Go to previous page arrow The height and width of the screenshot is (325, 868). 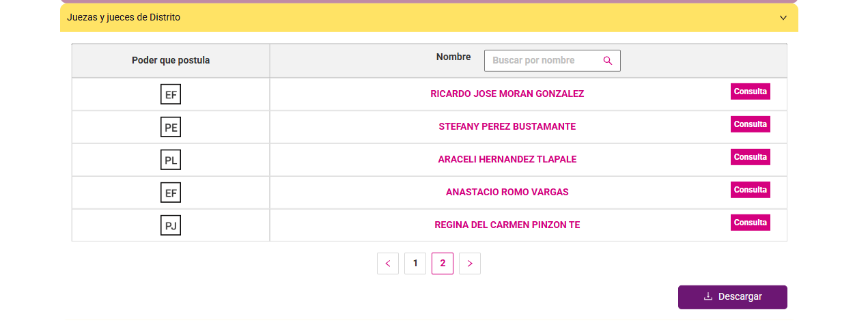coord(388,264)
